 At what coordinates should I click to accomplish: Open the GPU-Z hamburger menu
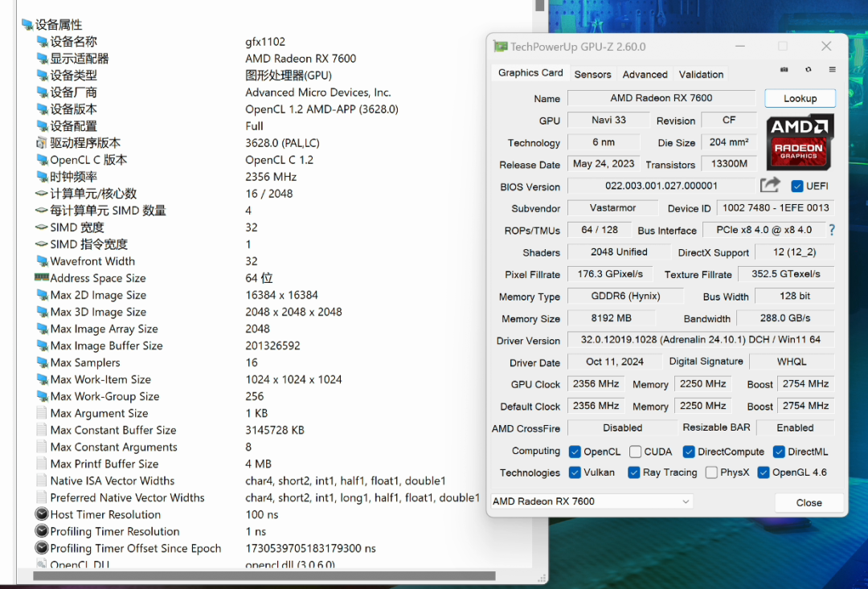tap(832, 69)
